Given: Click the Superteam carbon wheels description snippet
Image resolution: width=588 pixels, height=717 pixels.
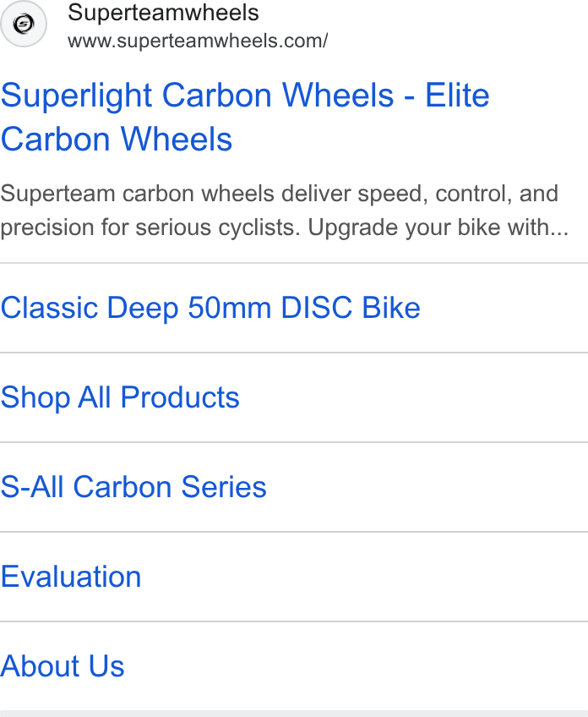Looking at the screenshot, I should coord(284,211).
